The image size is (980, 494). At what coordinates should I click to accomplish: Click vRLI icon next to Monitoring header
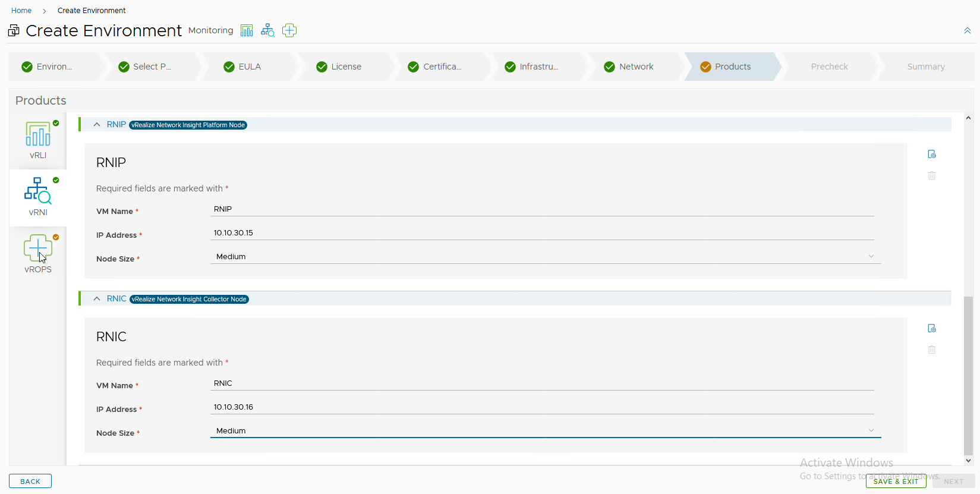[247, 30]
